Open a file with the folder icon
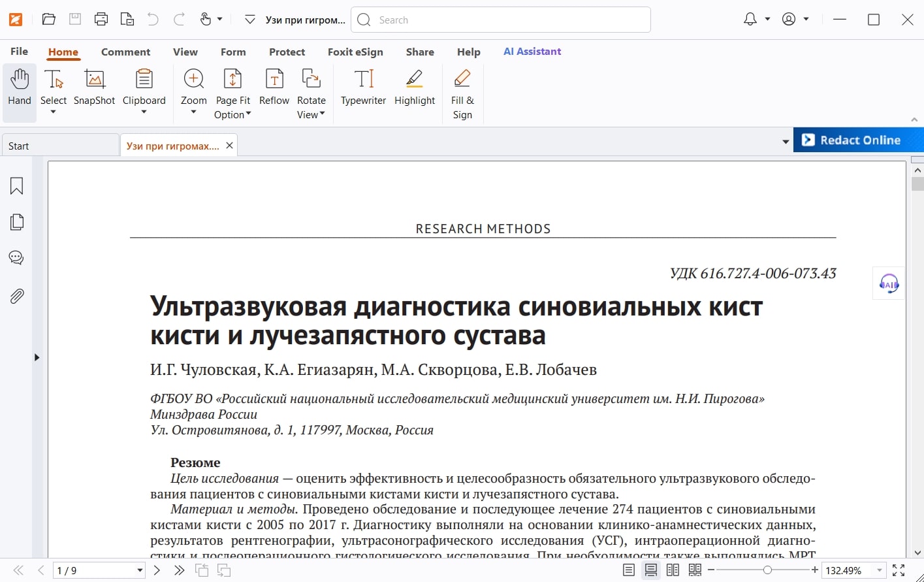924x582 pixels. (48, 19)
